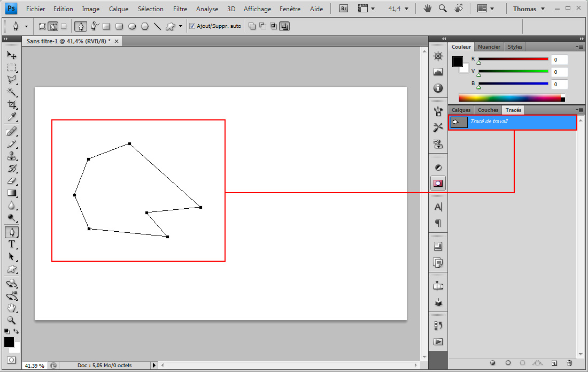Click the delete path trash icon

tap(569, 363)
